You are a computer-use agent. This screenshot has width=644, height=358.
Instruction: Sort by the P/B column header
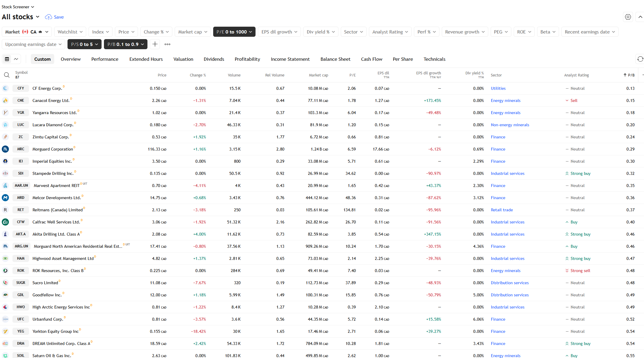(631, 75)
